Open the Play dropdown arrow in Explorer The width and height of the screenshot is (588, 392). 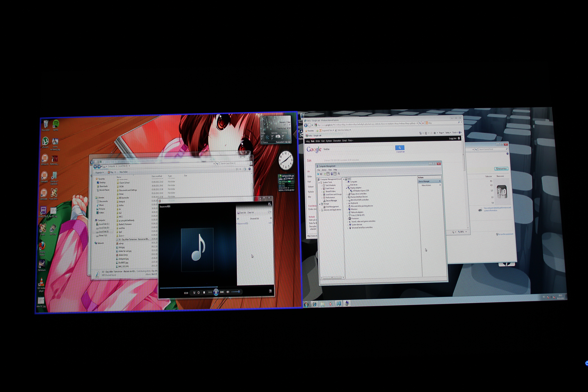point(115,172)
